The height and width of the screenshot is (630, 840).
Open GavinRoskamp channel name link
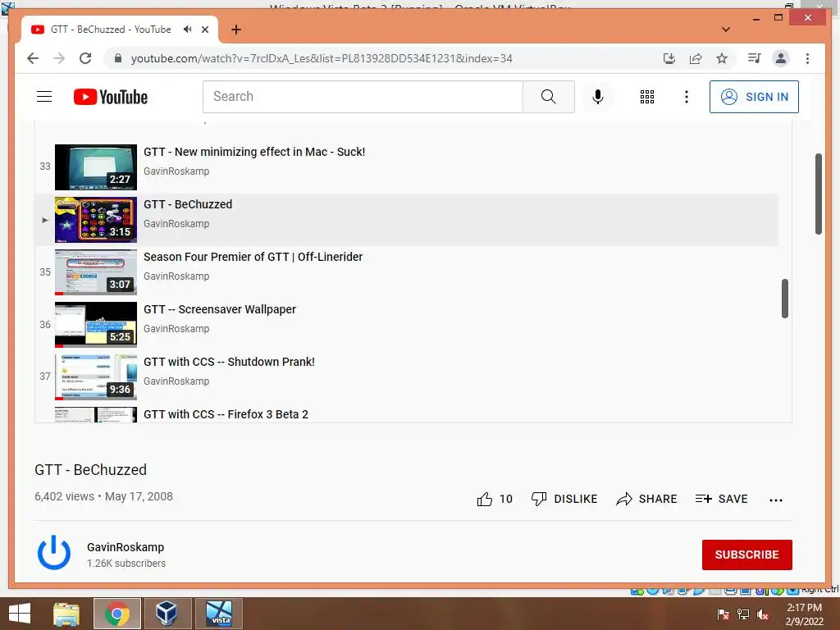[126, 547]
